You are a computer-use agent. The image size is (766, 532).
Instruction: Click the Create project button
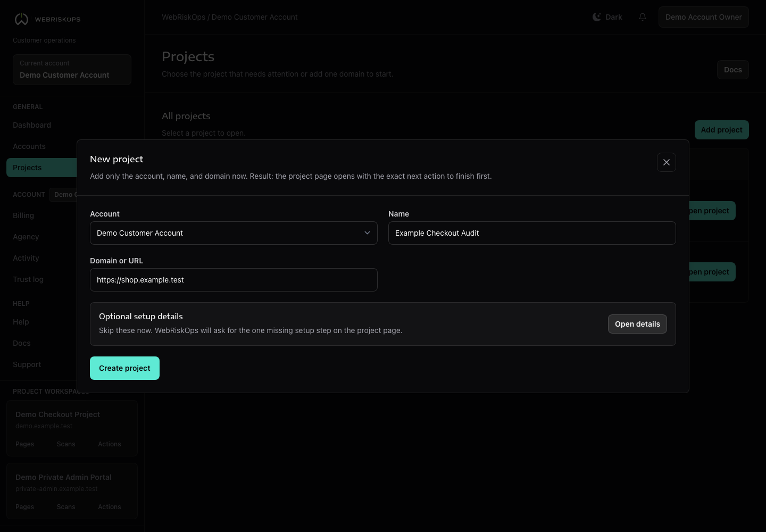pos(124,368)
